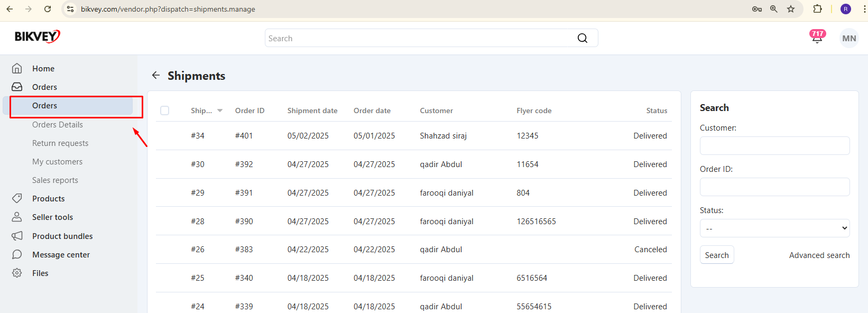Click the Home house icon in sidebar
Screen dimensions: 868x313
(17, 68)
